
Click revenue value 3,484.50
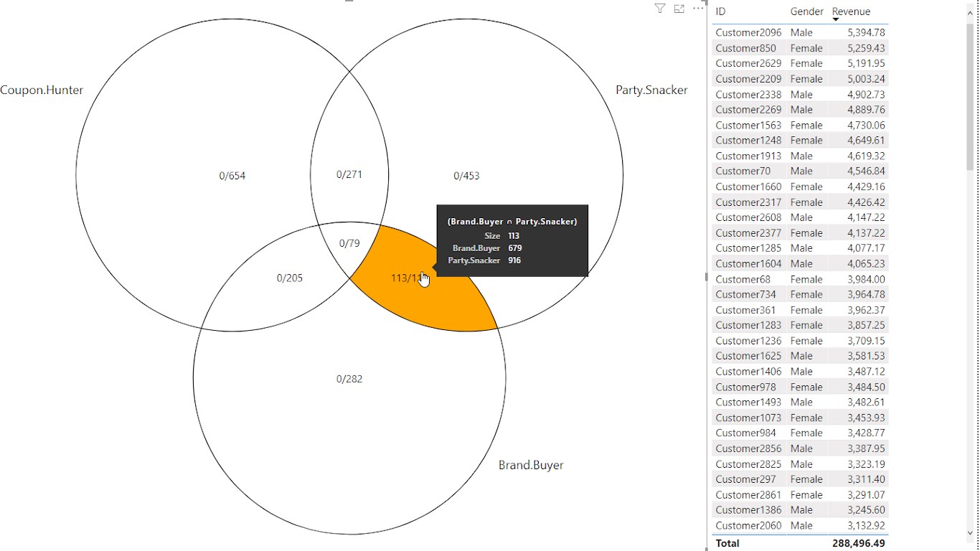866,387
